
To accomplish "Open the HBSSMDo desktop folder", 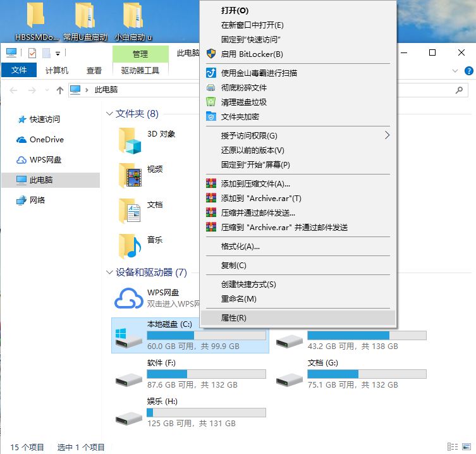I will tap(35, 22).
